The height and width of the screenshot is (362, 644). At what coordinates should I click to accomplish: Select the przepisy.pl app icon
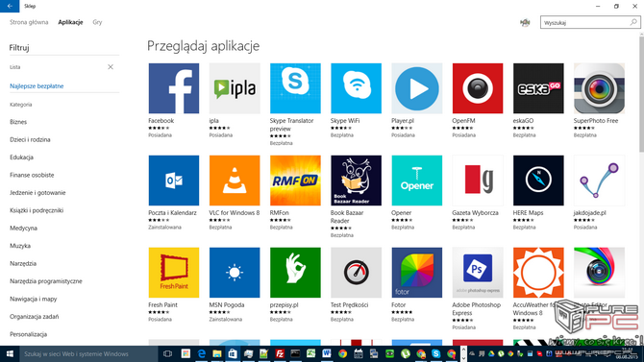click(x=295, y=273)
